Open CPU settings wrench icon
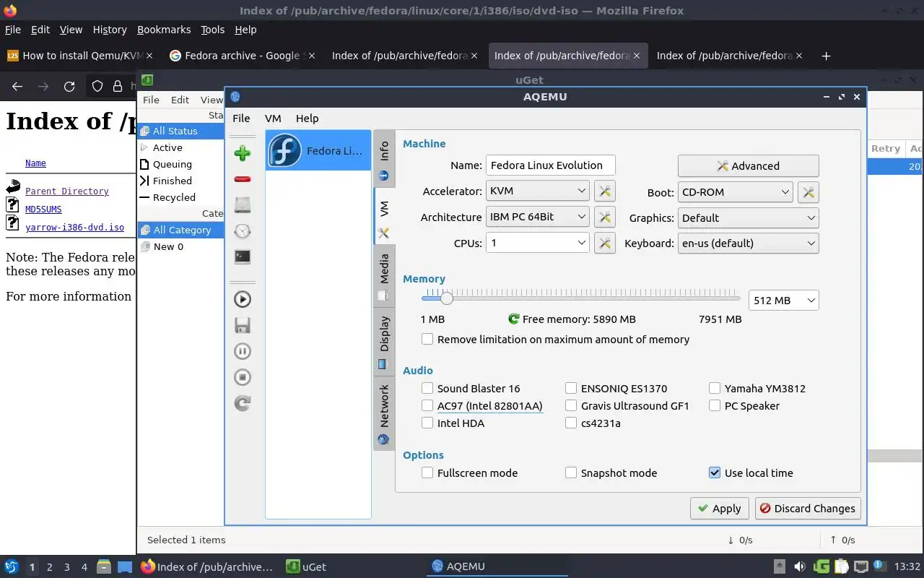Image resolution: width=924 pixels, height=578 pixels. tap(604, 243)
